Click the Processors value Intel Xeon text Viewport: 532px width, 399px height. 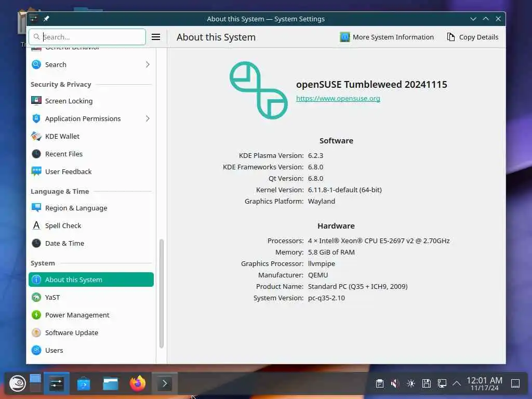tap(379, 241)
